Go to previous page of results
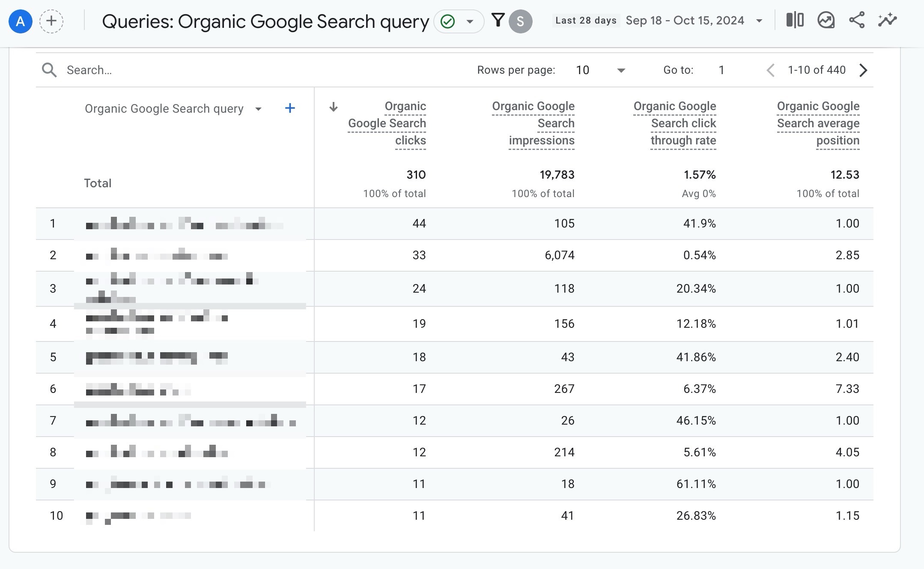 pyautogui.click(x=770, y=70)
